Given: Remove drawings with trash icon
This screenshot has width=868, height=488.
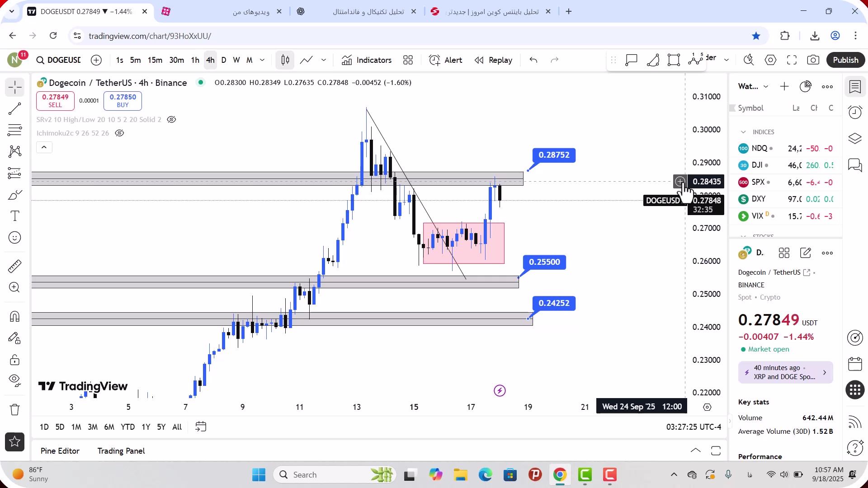Looking at the screenshot, I should [15, 410].
